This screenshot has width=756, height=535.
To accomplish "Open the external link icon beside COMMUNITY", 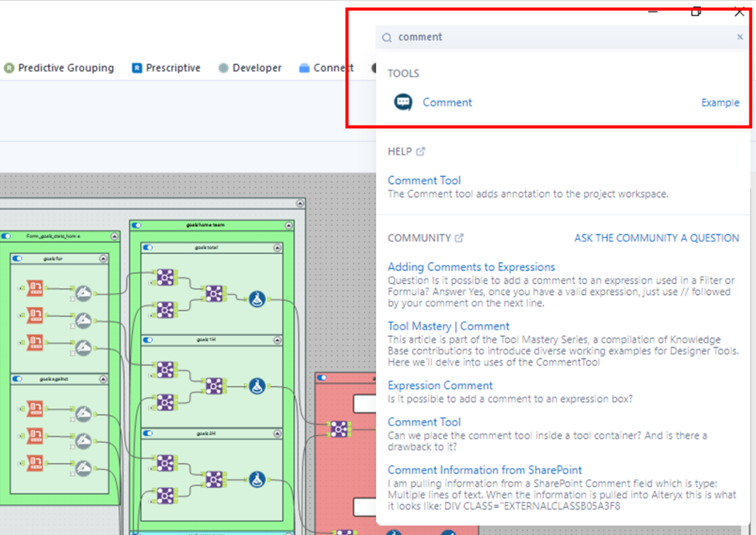I will [x=459, y=238].
